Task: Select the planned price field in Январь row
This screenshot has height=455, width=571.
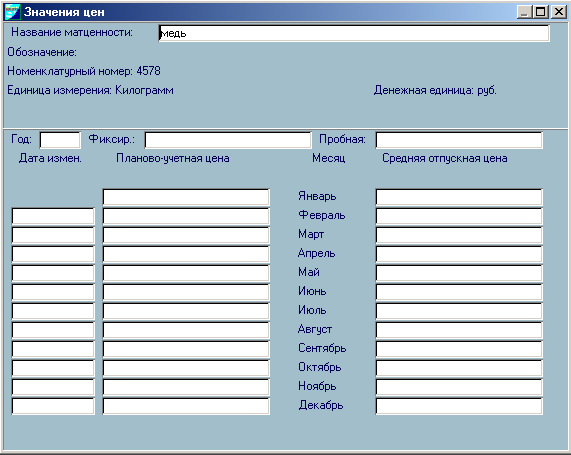Action: point(186,197)
